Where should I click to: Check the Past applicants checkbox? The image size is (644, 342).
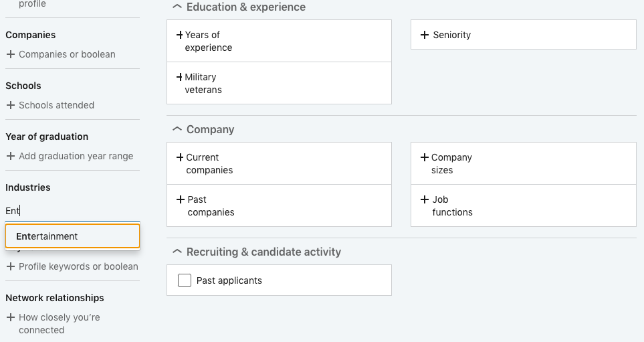pyautogui.click(x=185, y=280)
